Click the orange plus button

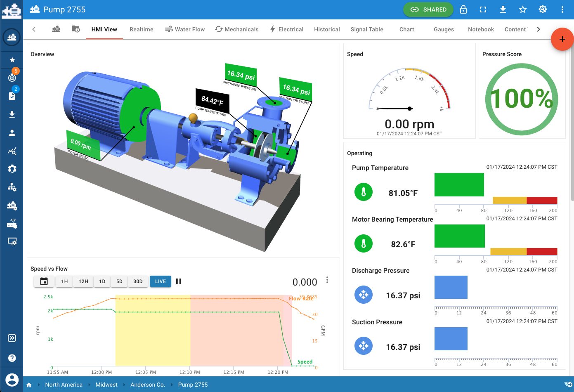[562, 39]
